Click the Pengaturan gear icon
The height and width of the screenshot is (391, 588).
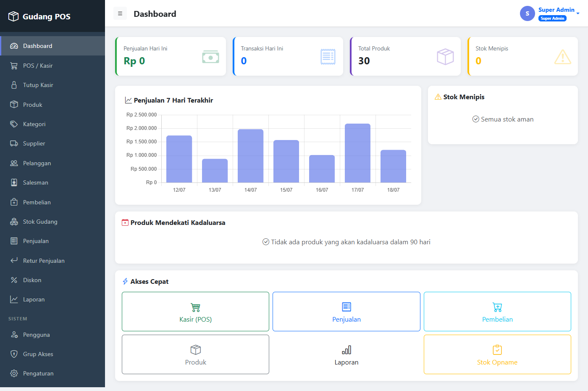[x=14, y=373]
